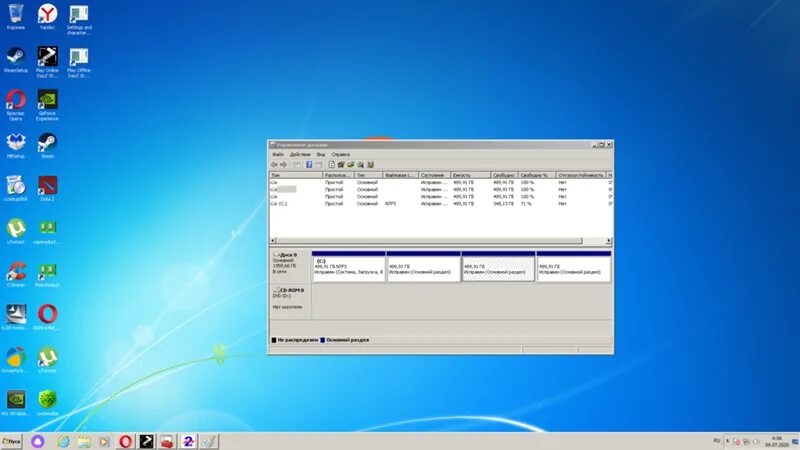Click the Forward arrow in Disk Management toolbar
The image size is (800, 450).
pos(284,165)
